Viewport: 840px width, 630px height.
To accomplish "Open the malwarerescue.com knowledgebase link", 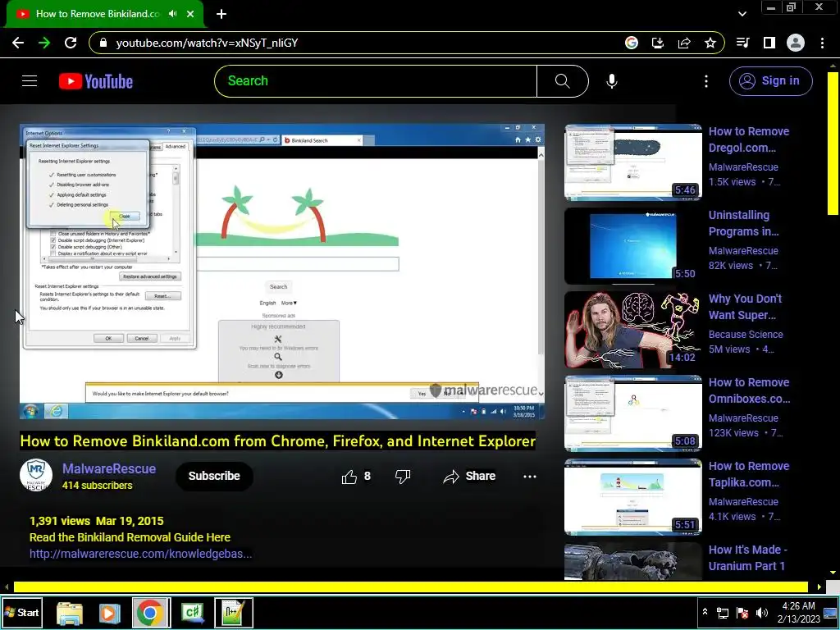I will pos(140,554).
